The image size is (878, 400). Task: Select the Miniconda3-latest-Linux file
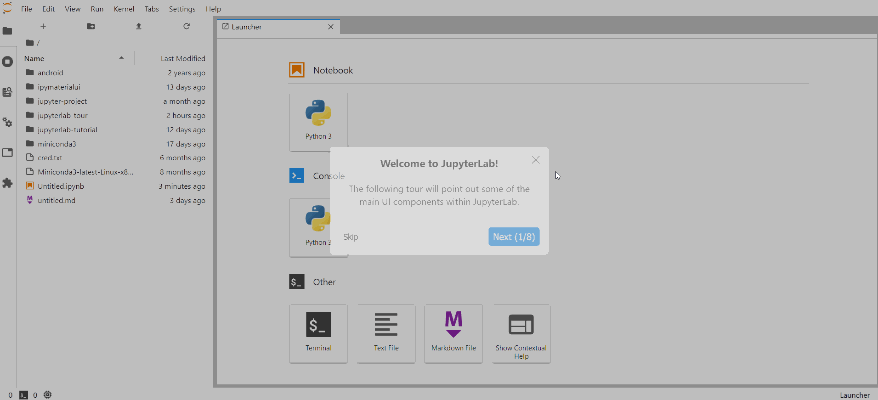(x=114, y=172)
